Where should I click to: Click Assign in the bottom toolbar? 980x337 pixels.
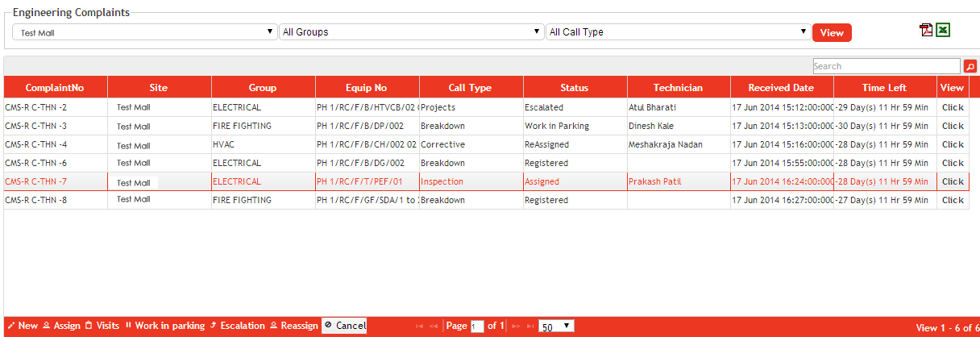(x=61, y=326)
